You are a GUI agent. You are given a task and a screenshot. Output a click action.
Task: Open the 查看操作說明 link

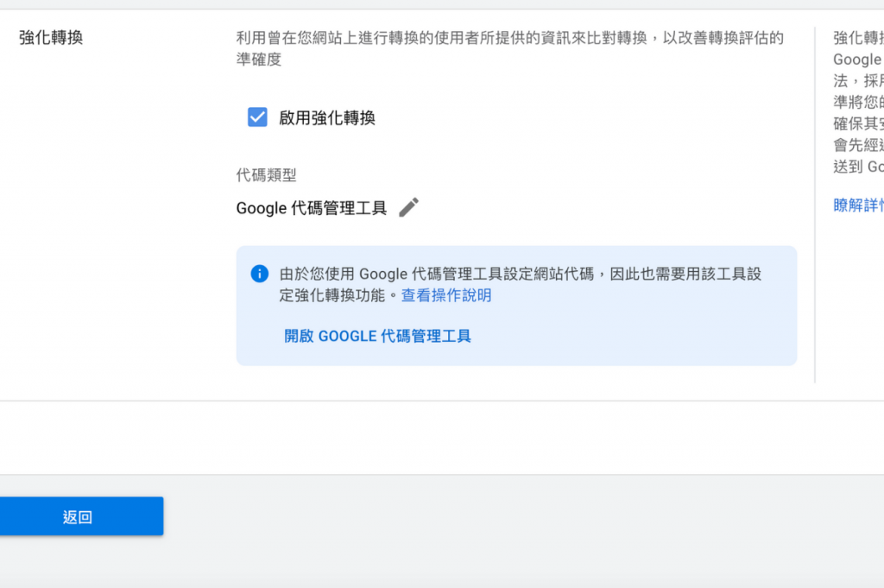pyautogui.click(x=446, y=295)
